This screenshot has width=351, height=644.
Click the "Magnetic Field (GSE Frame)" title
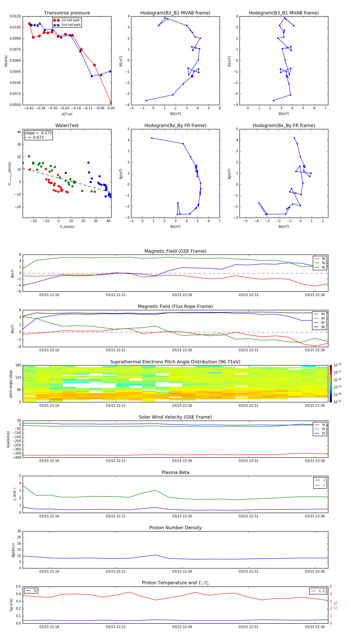175,251
